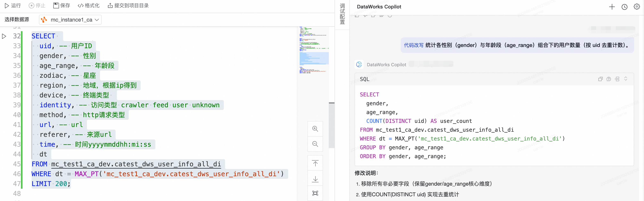Click 'ORDER BY' in the Copilot SQL
The image size is (644, 201).
pyautogui.click(x=372, y=156)
